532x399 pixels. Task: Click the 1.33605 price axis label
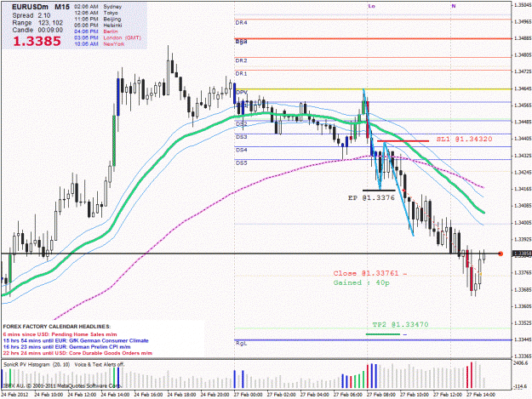tap(523, 306)
